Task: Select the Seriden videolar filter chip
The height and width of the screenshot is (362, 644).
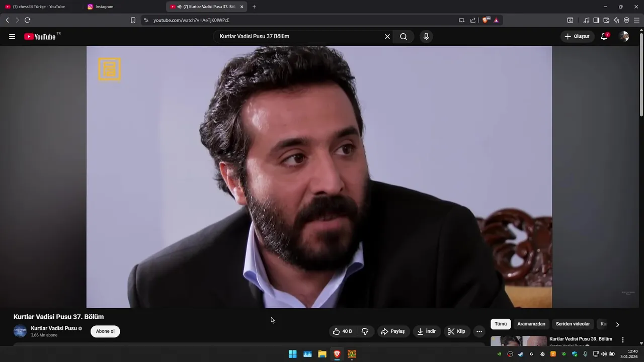Action: (573, 324)
